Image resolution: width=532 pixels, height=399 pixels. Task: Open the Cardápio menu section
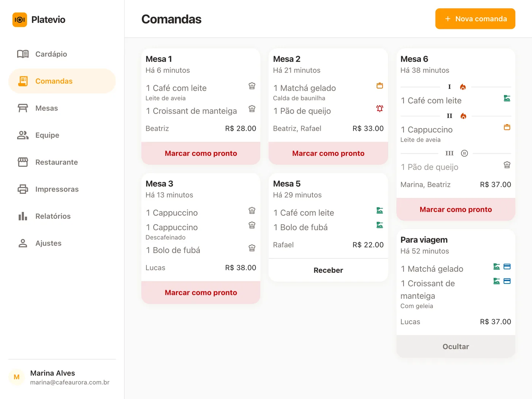62,54
